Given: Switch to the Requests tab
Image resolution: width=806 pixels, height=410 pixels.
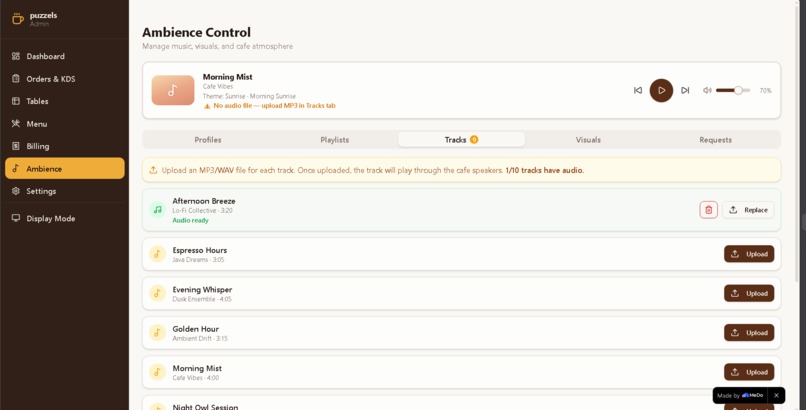Looking at the screenshot, I should pyautogui.click(x=716, y=140).
